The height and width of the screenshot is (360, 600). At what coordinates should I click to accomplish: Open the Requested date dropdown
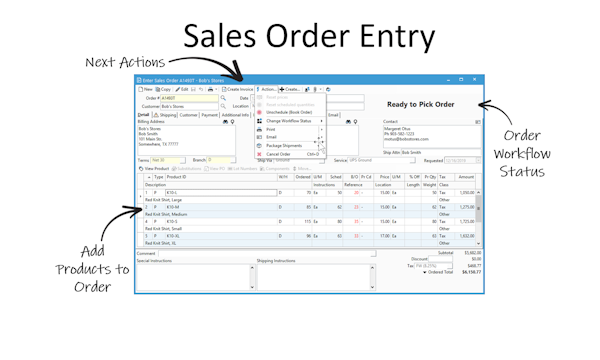pyautogui.click(x=478, y=161)
